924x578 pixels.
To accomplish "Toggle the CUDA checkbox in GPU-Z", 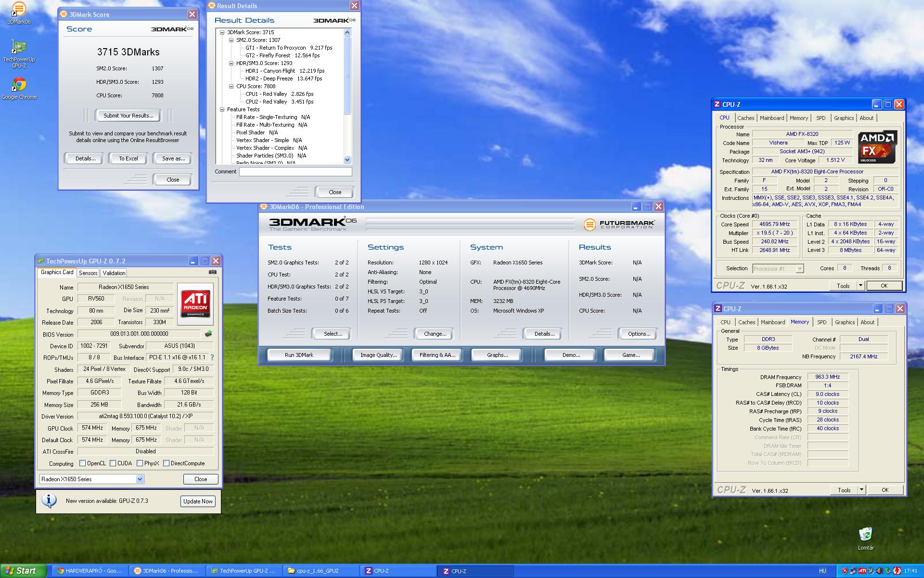I will point(113,463).
